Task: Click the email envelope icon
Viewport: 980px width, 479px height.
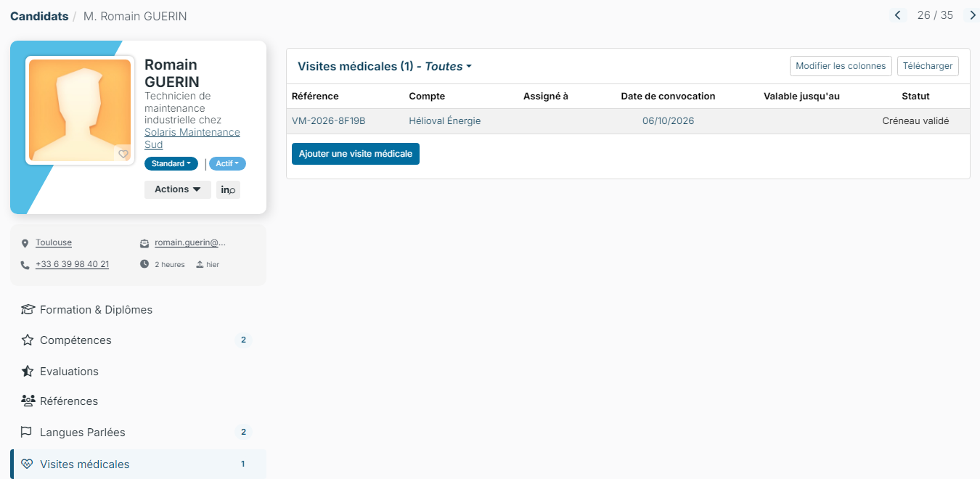Action: click(144, 244)
